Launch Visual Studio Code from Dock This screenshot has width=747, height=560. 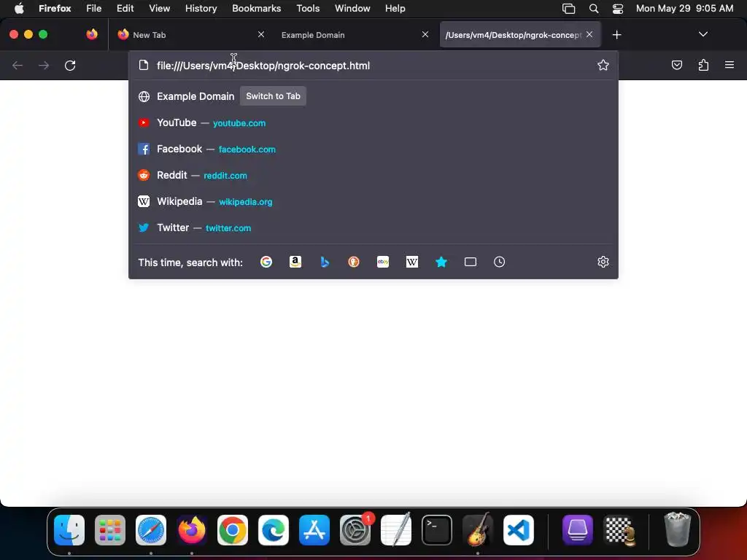(519, 530)
